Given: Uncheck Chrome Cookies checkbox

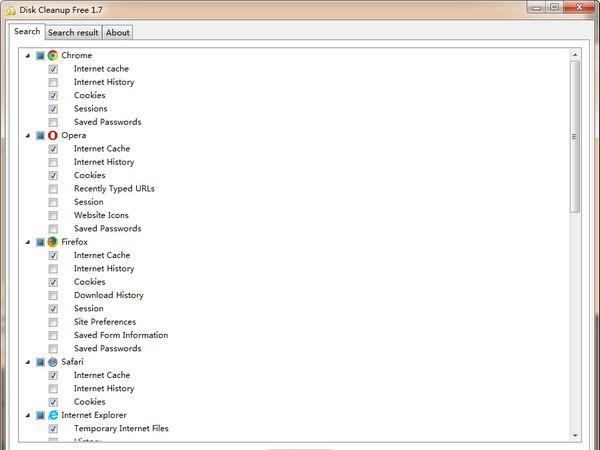Looking at the screenshot, I should coord(53,96).
